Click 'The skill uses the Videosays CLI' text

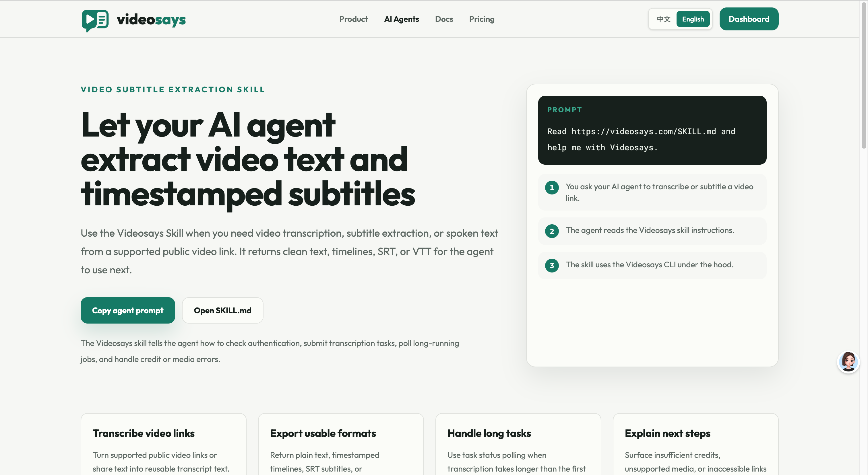pos(649,264)
